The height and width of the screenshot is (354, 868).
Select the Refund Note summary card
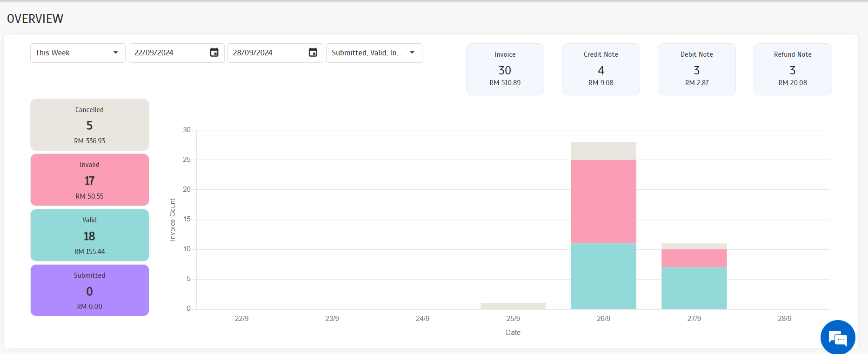(x=792, y=69)
